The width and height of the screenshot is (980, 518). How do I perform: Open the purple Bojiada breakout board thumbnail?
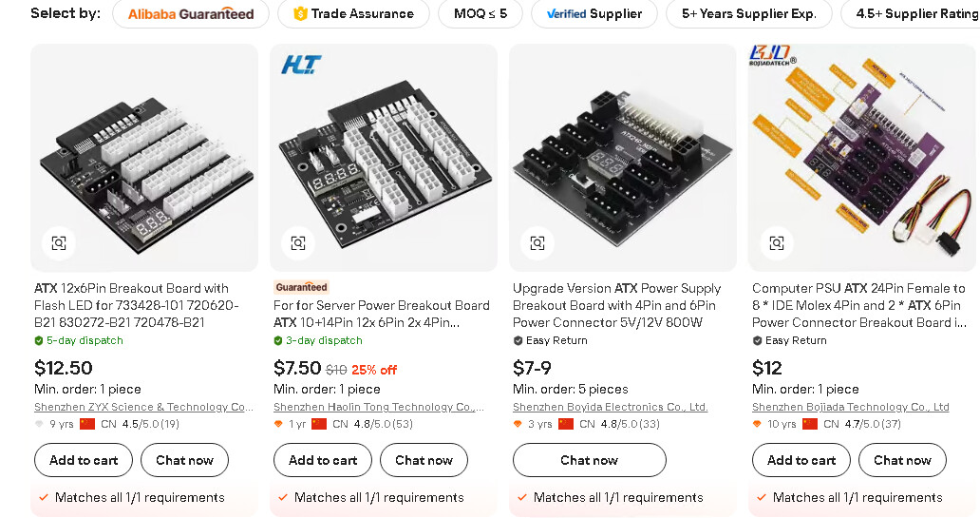tap(862, 157)
